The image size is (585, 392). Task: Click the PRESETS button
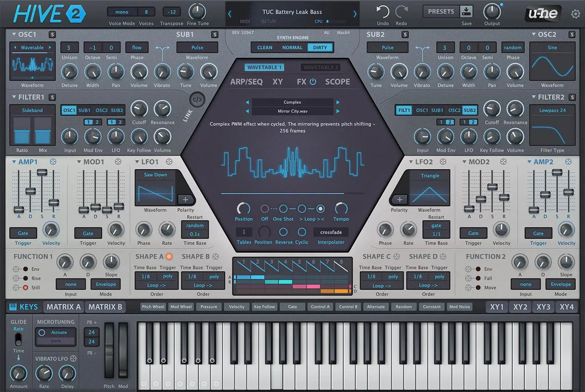tap(441, 12)
